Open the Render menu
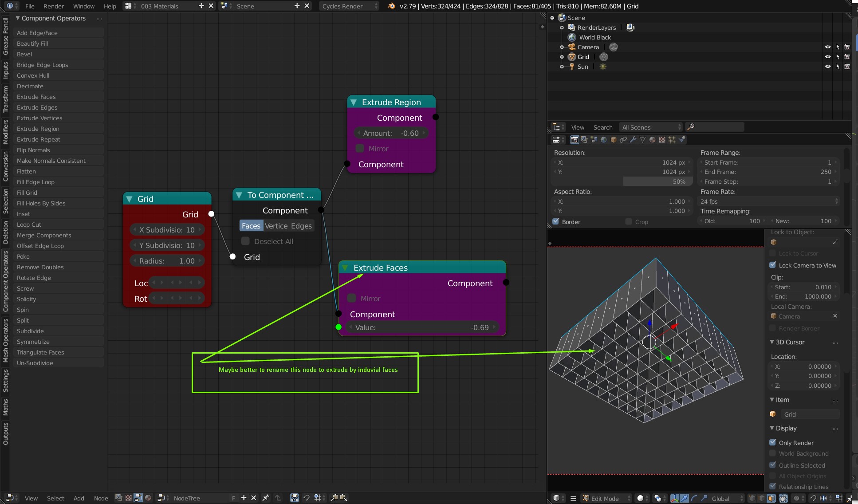 point(54,6)
